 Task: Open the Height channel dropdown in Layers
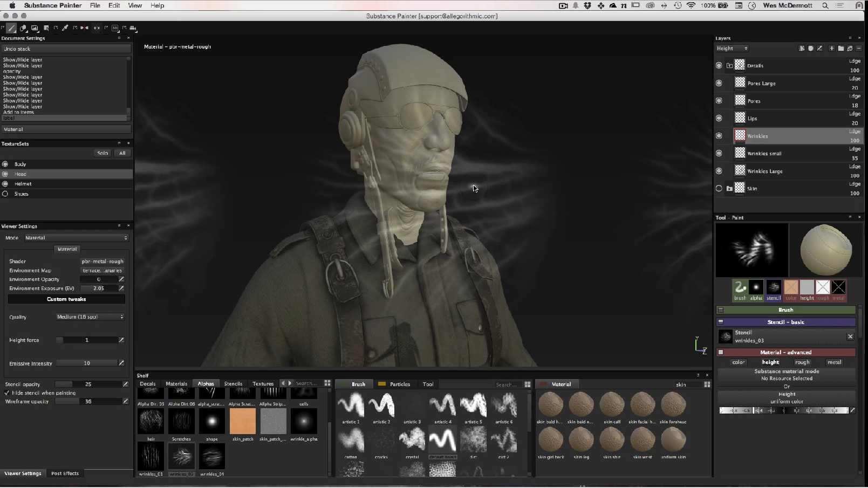[732, 49]
